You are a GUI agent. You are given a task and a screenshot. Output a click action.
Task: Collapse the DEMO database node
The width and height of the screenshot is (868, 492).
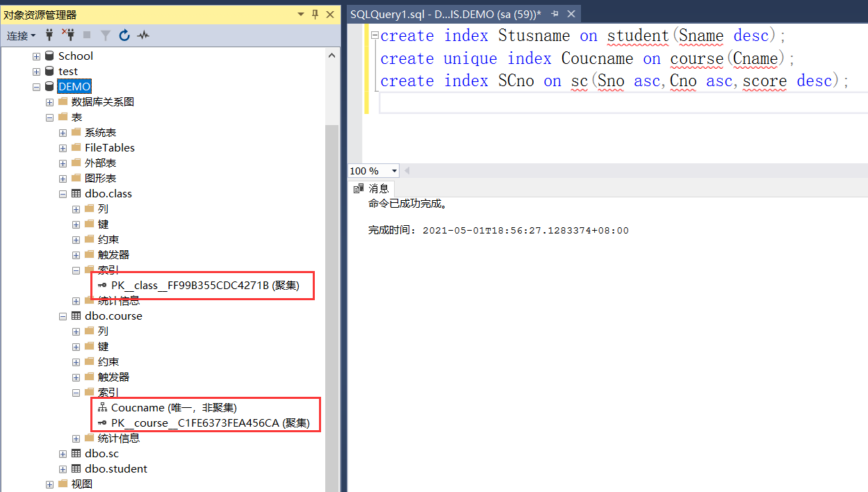click(x=36, y=86)
